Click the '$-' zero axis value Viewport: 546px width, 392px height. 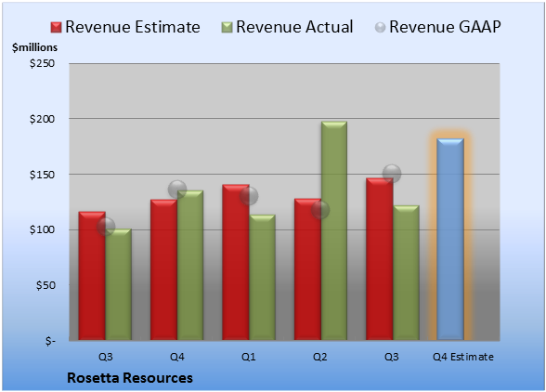point(50,341)
